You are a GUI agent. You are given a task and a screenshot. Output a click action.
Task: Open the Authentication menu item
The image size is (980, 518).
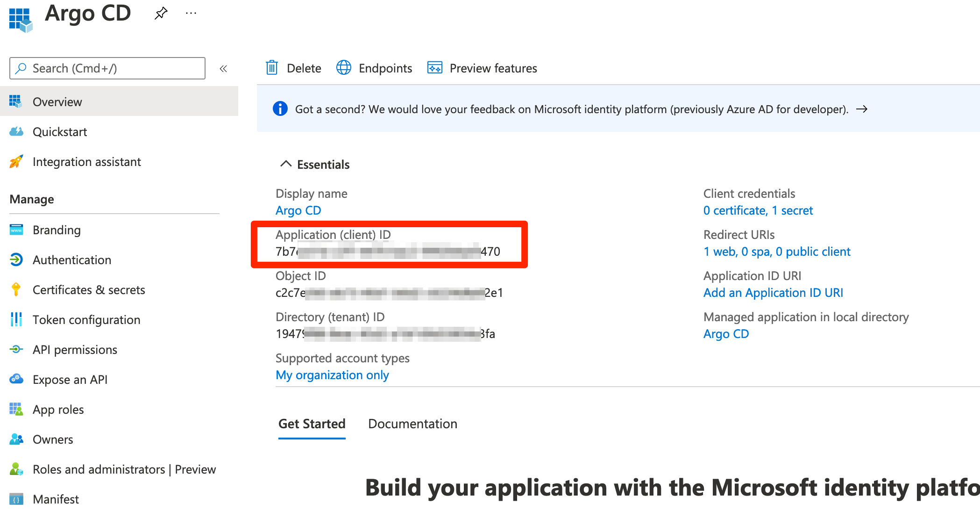pyautogui.click(x=72, y=260)
